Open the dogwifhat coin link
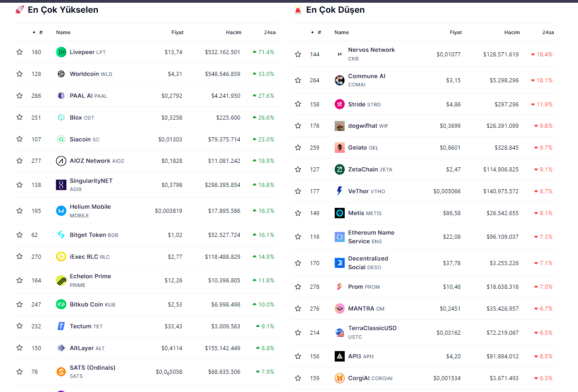The width and height of the screenshot is (578, 392). [362, 126]
